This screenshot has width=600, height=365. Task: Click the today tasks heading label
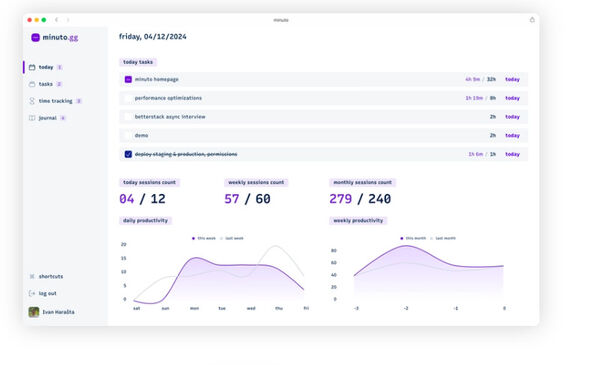coord(138,62)
